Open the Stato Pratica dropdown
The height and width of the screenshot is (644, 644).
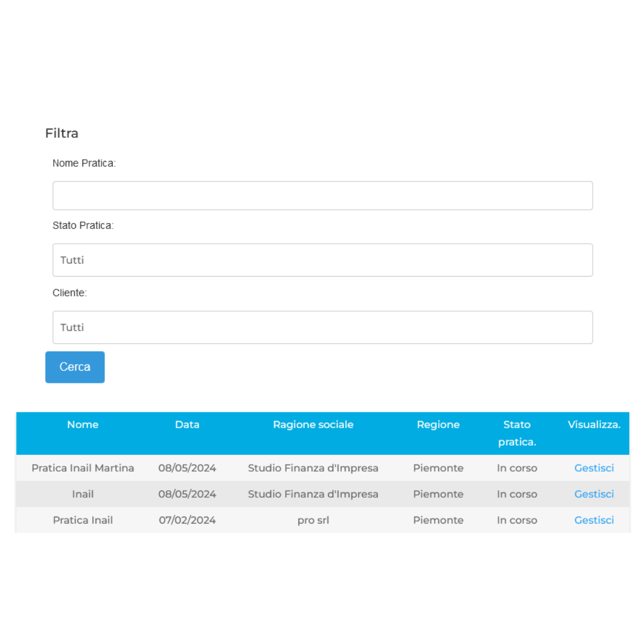click(323, 260)
